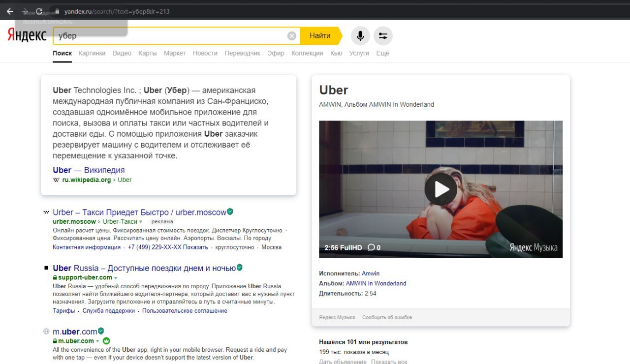Click the browser back arrow
Viewport: 630px width, 364px height.
pyautogui.click(x=10, y=11)
